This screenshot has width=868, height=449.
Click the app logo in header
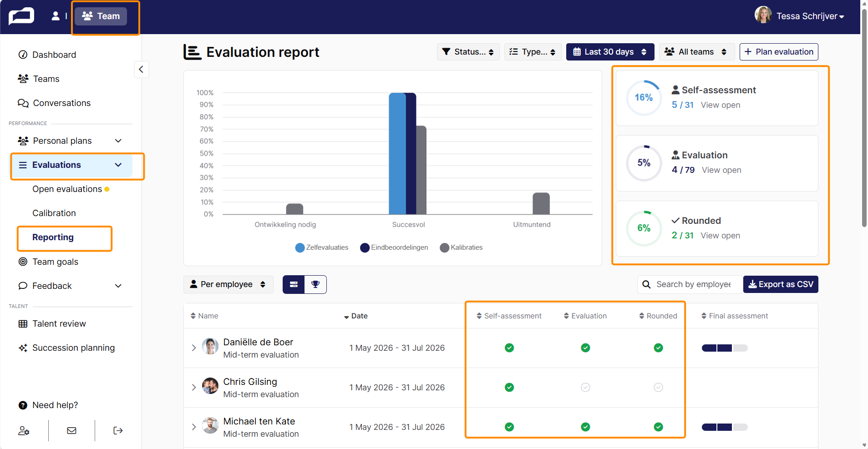(x=21, y=16)
